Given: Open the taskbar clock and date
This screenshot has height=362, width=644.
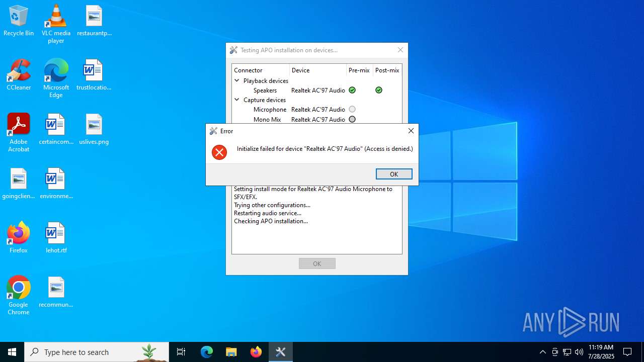Looking at the screenshot, I should pyautogui.click(x=601, y=352).
